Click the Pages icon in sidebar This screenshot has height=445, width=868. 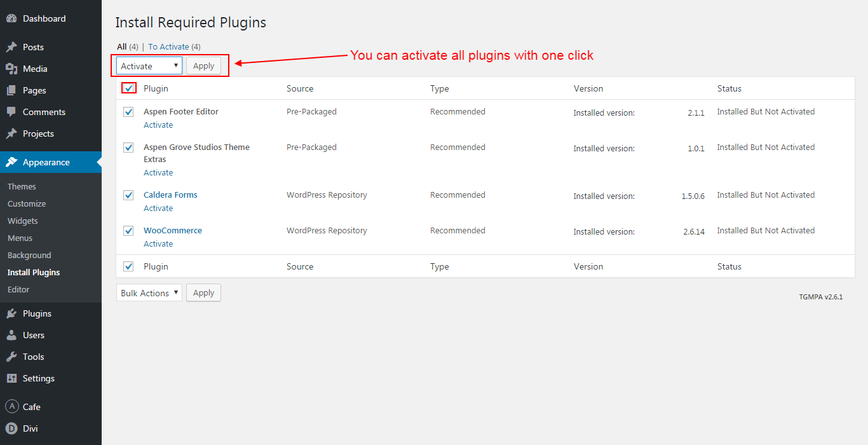pyautogui.click(x=11, y=90)
